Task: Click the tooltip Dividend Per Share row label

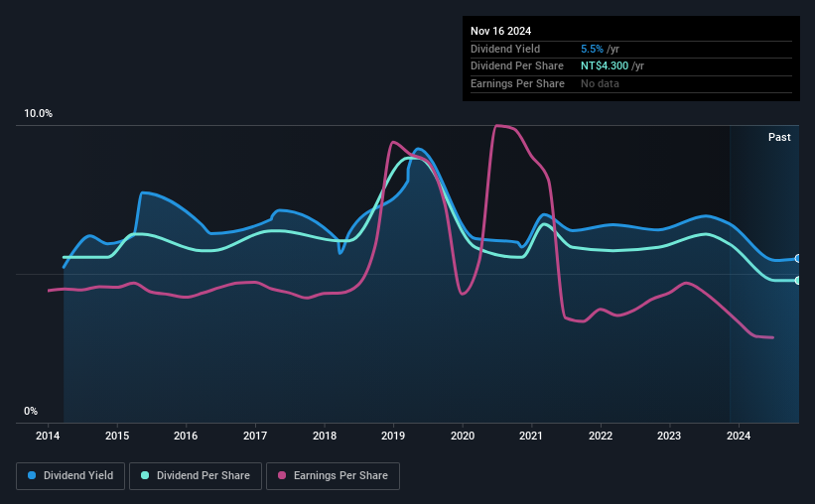Action: pos(516,66)
